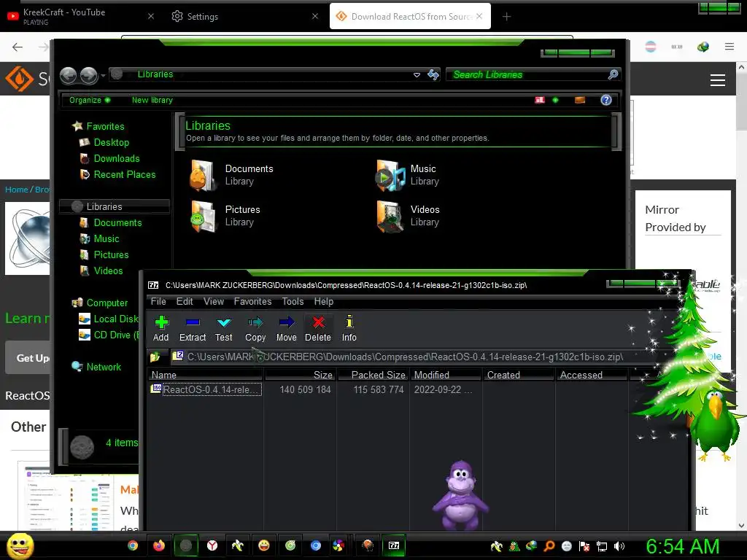Viewport: 747px width, 560px height.
Task: Select the ReactOS-0.4.14 ISO file row
Action: (206, 389)
